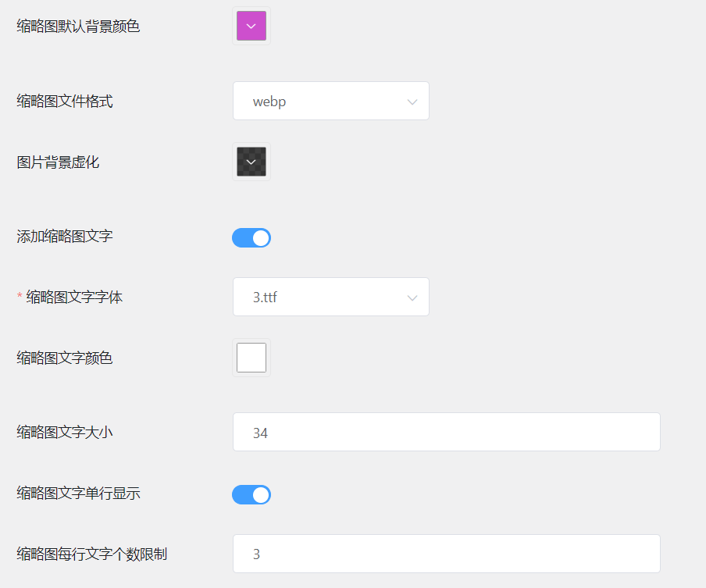Screen dimensions: 706x588
Task: Click the per-line character limit field showing 3
Action: click(446, 553)
